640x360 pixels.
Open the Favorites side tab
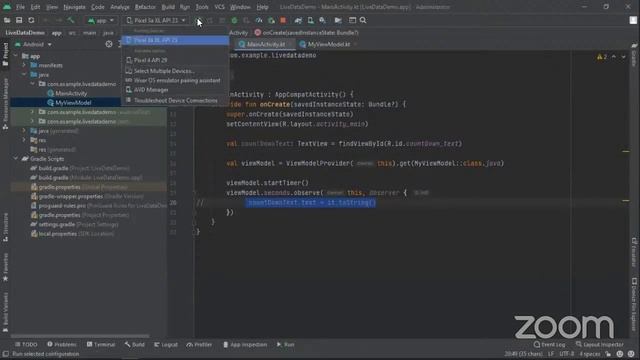[x=5, y=268]
